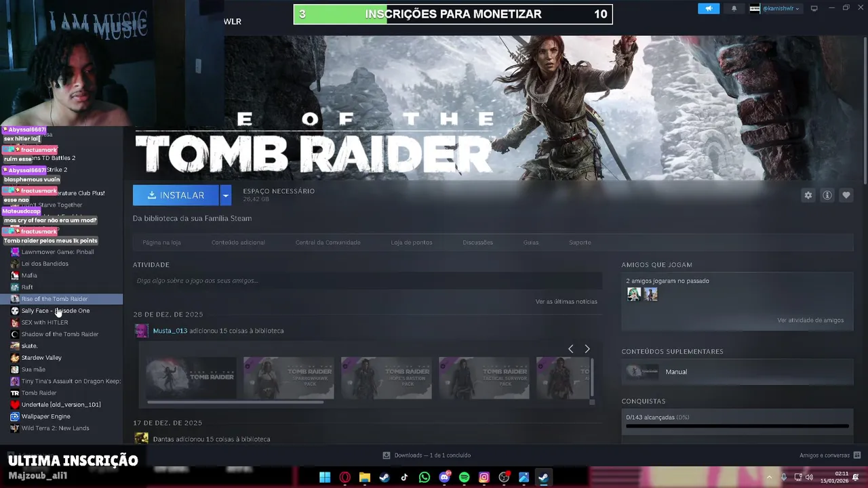This screenshot has width=868, height=488.
Task: Click the activity text input field
Action: 368,281
